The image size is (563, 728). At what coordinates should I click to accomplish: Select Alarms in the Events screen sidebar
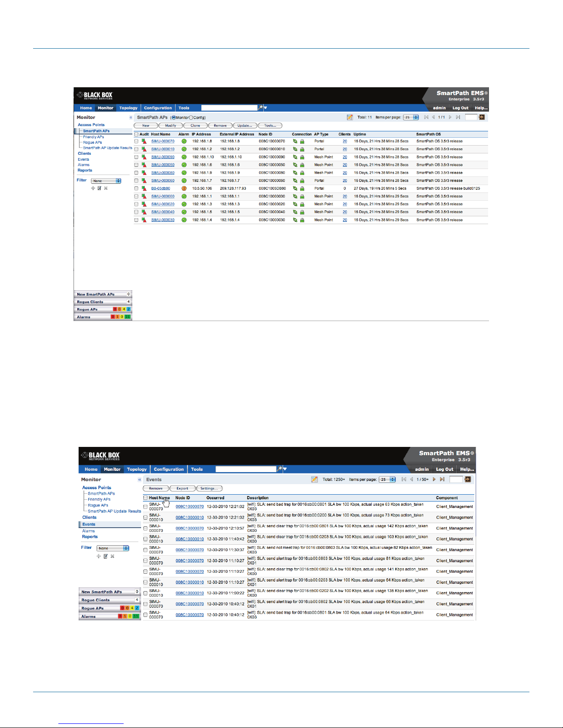click(x=88, y=531)
